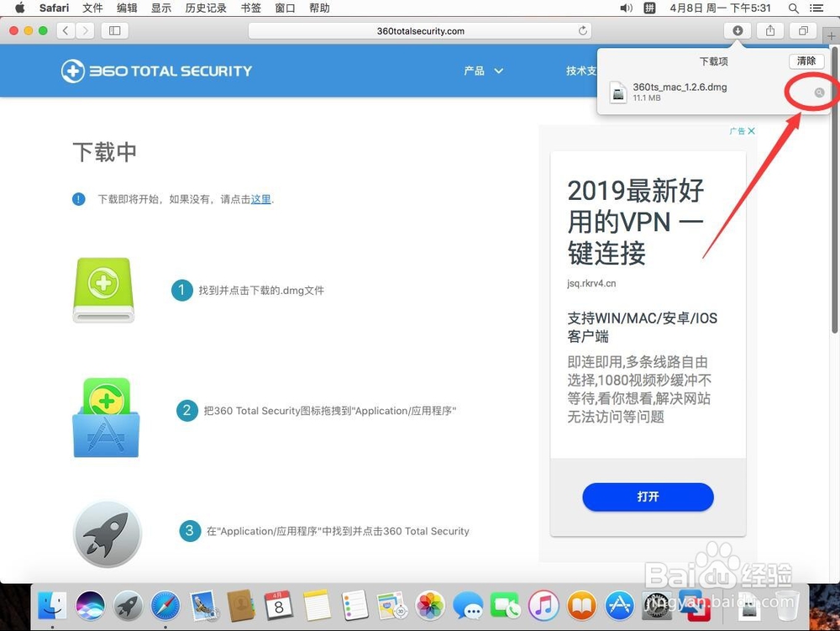The height and width of the screenshot is (631, 840).
Task: Open App Store from the dock
Action: pyautogui.click(x=619, y=605)
